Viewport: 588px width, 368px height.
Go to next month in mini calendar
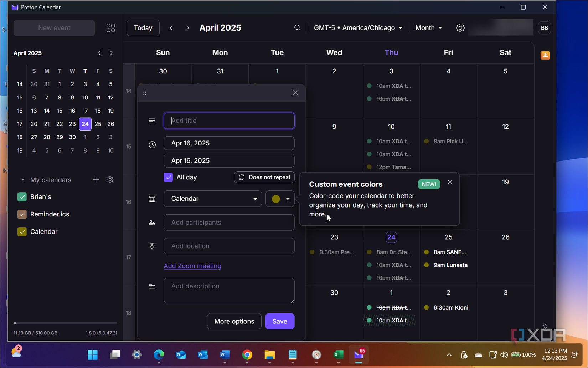coord(112,53)
